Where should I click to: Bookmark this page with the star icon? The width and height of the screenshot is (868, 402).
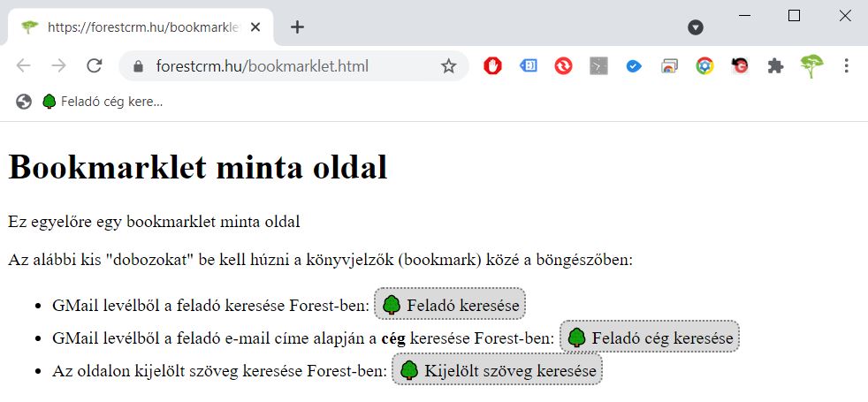(x=448, y=66)
